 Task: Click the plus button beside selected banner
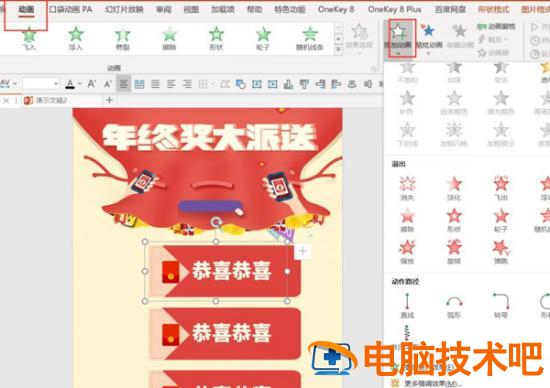coord(303,251)
